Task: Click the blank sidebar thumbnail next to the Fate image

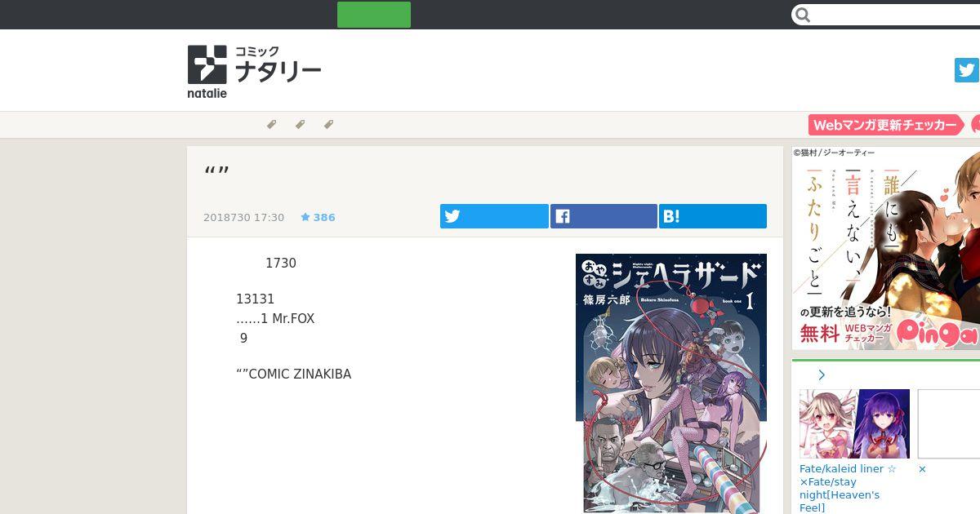Action: pyautogui.click(x=949, y=423)
